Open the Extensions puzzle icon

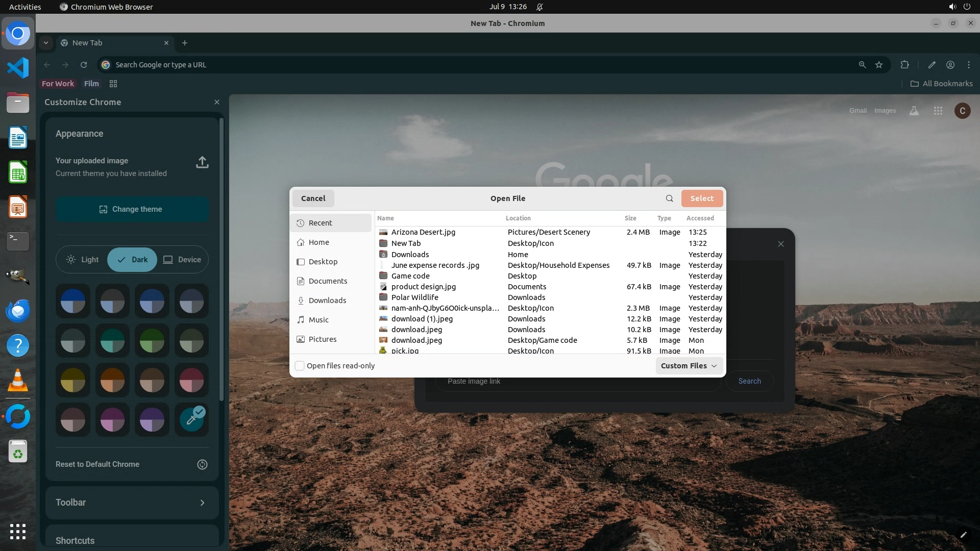pos(904,65)
